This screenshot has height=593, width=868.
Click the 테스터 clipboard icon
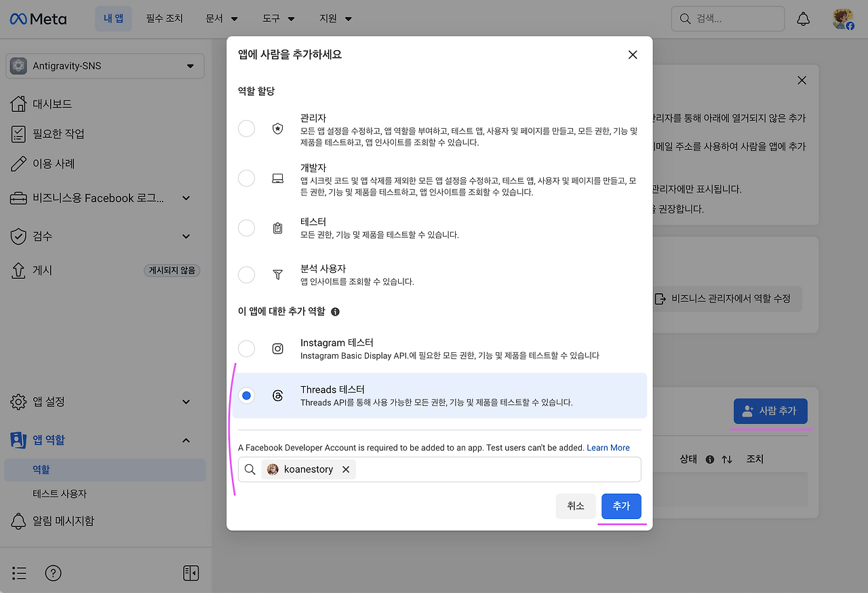coord(277,228)
